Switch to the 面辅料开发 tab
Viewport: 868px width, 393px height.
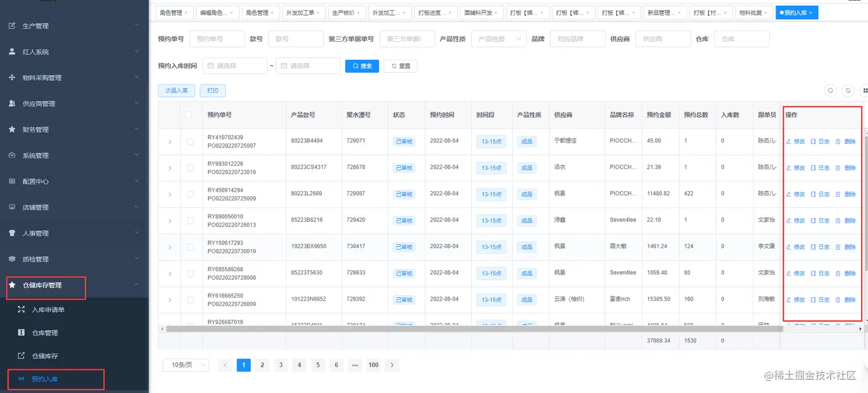click(x=482, y=13)
